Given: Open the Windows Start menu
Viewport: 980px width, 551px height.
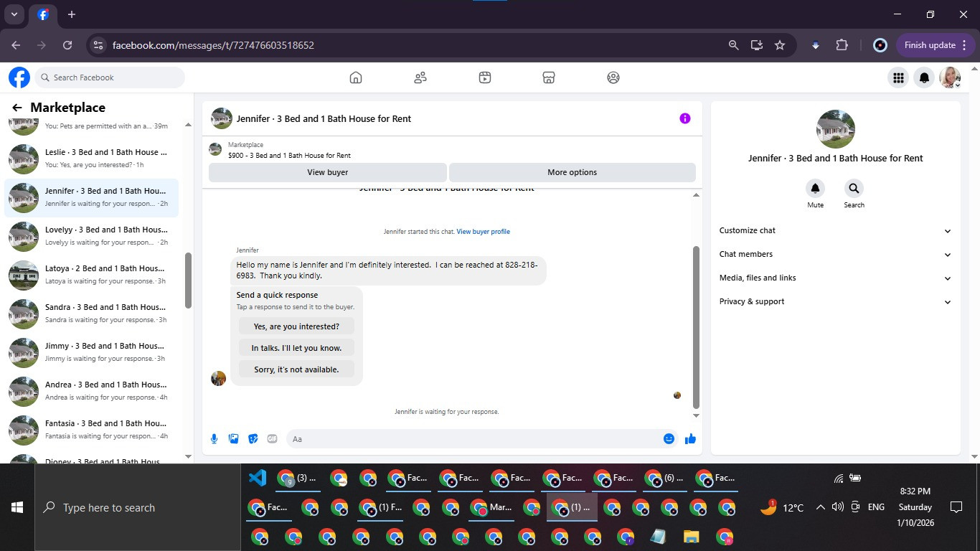Looking at the screenshot, I should (17, 507).
